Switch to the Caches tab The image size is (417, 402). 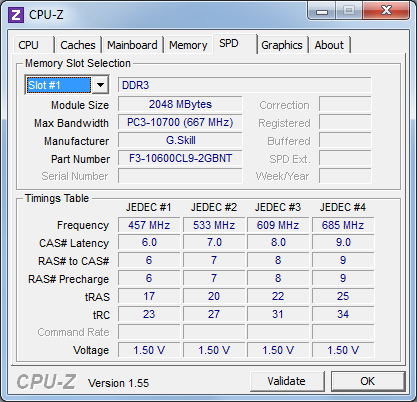click(x=78, y=45)
